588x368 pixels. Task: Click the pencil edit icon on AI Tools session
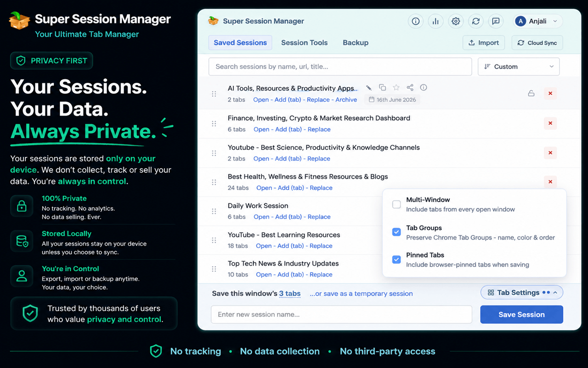point(368,88)
